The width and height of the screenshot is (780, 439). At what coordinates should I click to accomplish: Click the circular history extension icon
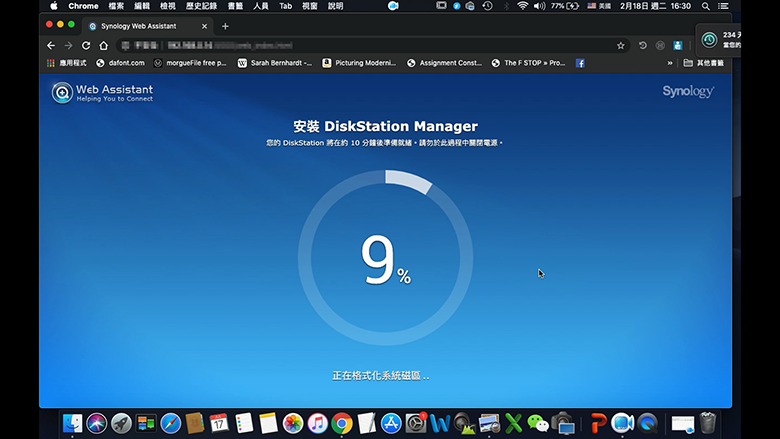tap(642, 45)
